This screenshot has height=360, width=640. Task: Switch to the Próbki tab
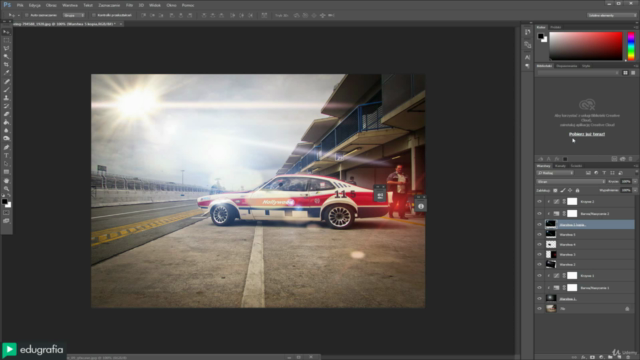point(556,27)
